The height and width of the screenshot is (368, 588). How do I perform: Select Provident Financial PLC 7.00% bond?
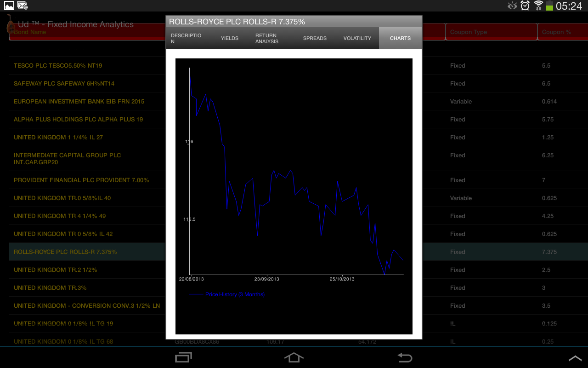[81, 180]
